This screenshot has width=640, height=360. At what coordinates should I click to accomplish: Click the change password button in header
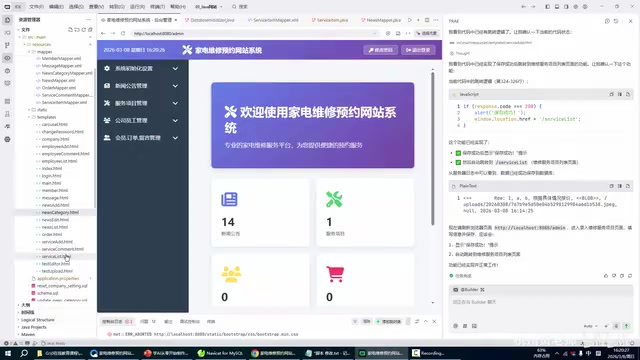click(380, 50)
